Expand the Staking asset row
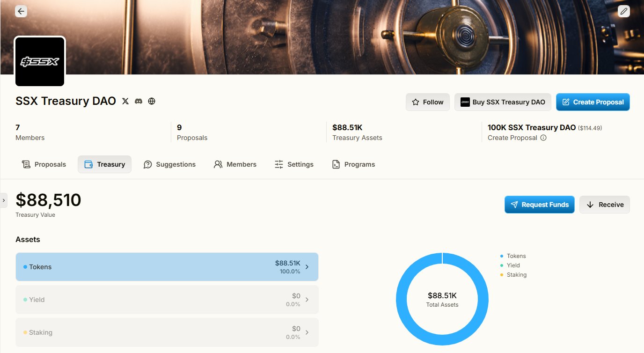The width and height of the screenshot is (644, 353). tap(167, 332)
